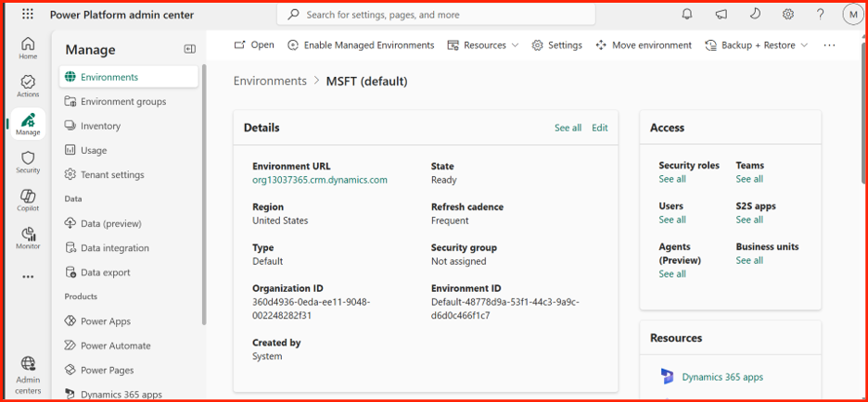Image resolution: width=868 pixels, height=402 pixels.
Task: Expand Backup + Restore dropdown
Action: 757,44
